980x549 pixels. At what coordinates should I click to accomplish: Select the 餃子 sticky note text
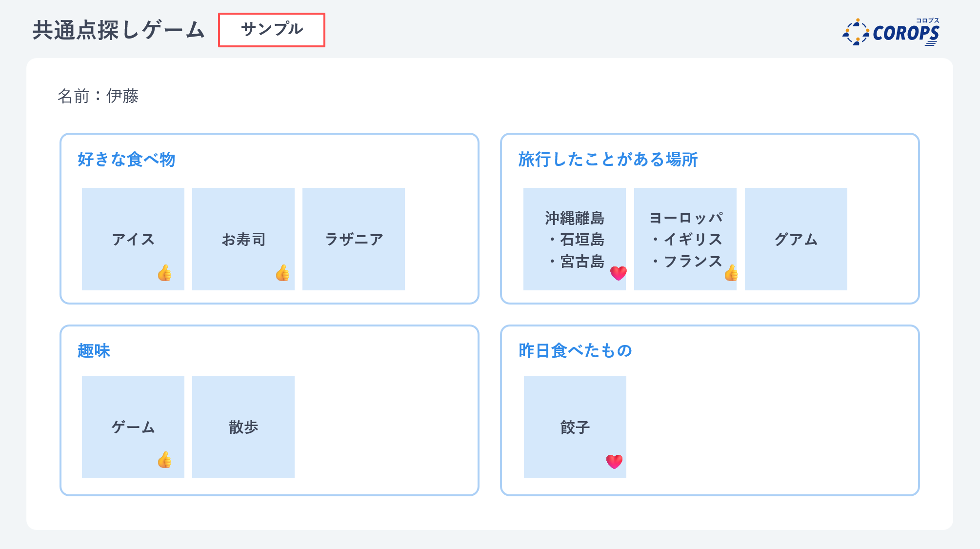pos(575,427)
